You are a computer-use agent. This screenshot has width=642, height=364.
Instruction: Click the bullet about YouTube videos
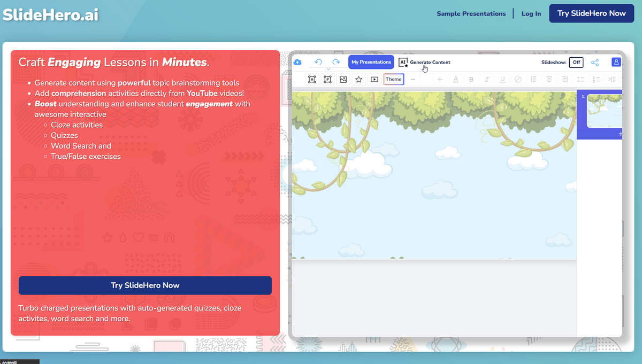click(x=139, y=94)
